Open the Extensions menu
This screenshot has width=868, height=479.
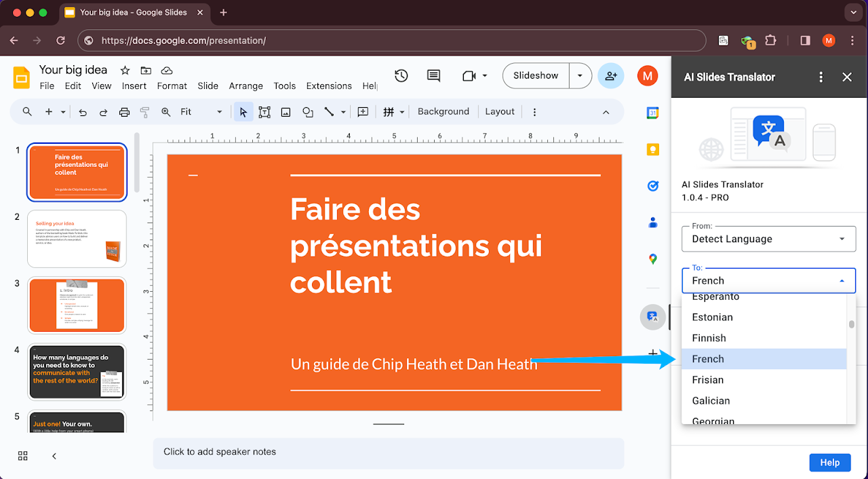329,86
